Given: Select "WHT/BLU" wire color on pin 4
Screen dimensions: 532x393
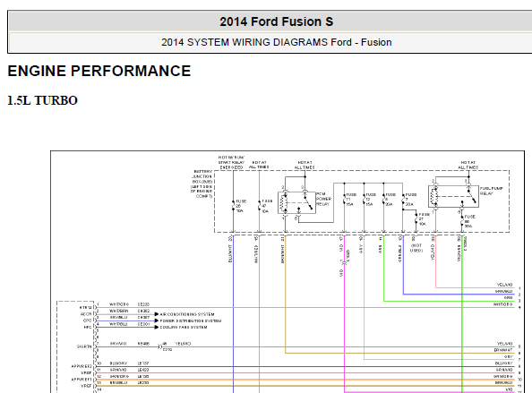Looking at the screenshot, I should pyautogui.click(x=118, y=324).
